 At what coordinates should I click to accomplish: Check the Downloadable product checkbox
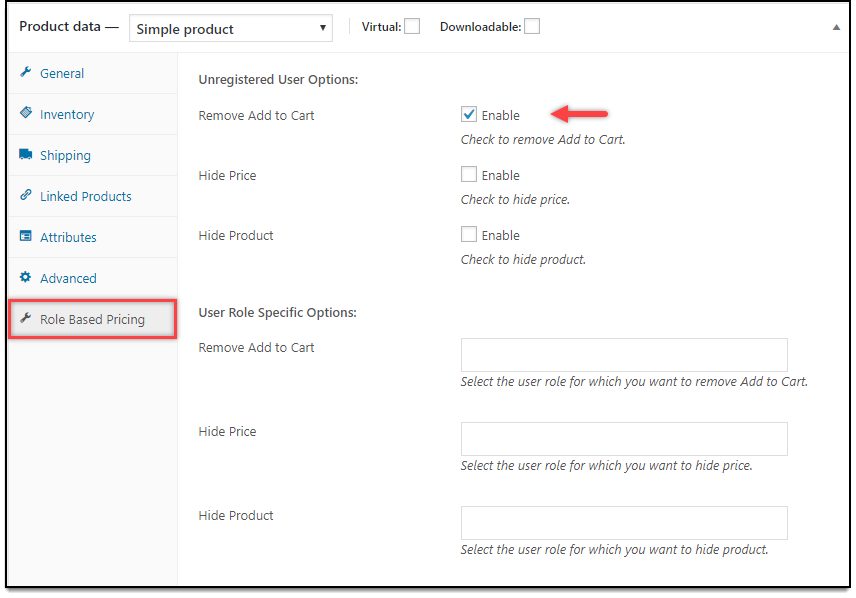(532, 27)
